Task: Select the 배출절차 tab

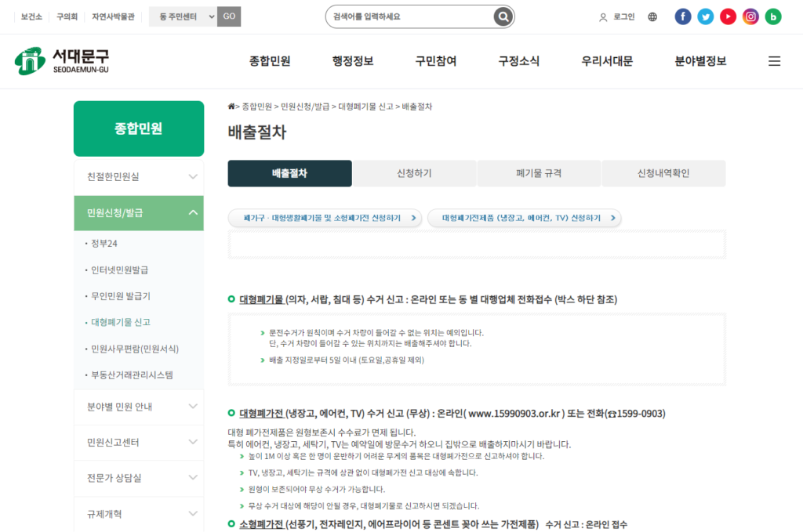Action: click(290, 173)
